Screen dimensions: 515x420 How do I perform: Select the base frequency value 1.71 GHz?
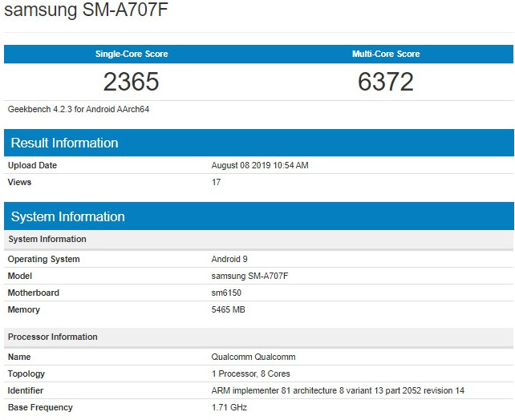[229, 407]
